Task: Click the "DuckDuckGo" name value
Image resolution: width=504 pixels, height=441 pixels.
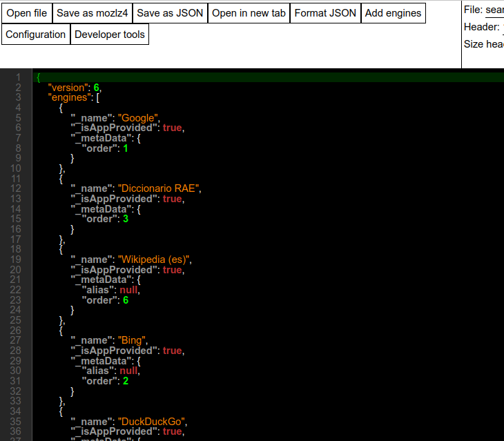Action: pyautogui.click(x=151, y=422)
